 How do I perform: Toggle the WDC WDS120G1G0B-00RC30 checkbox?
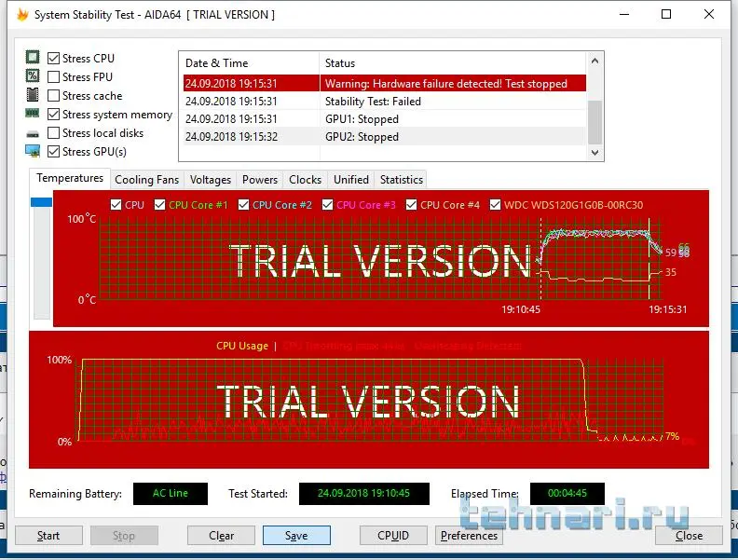[x=495, y=205]
